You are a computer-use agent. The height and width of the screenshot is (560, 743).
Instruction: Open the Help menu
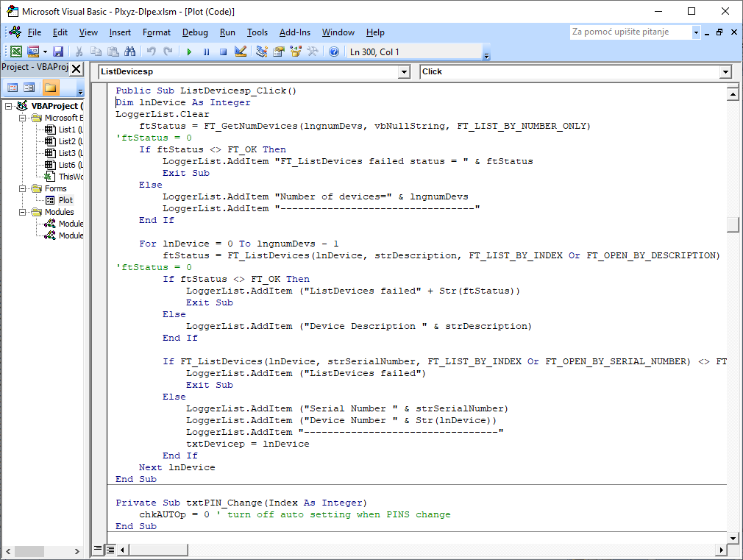click(x=375, y=32)
